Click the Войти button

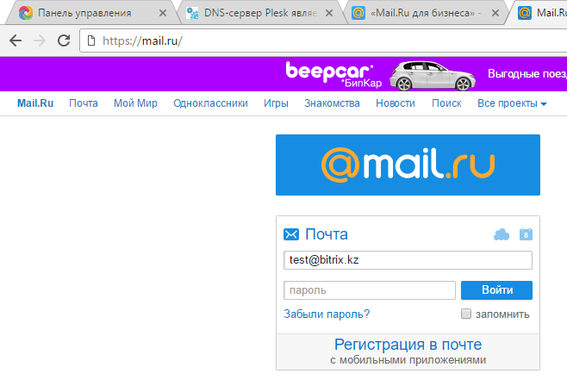pos(496,290)
